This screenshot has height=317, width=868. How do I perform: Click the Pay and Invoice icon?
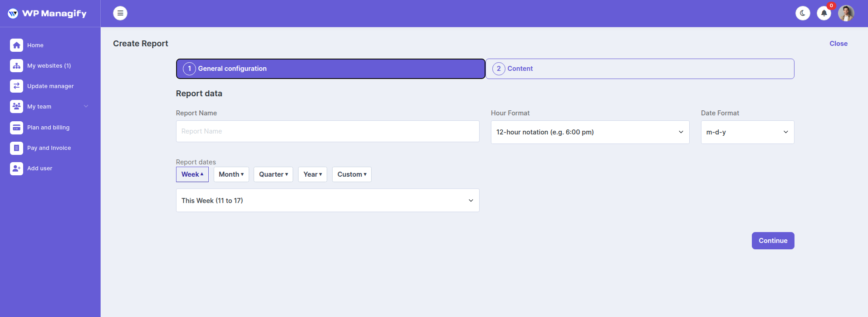click(x=16, y=148)
